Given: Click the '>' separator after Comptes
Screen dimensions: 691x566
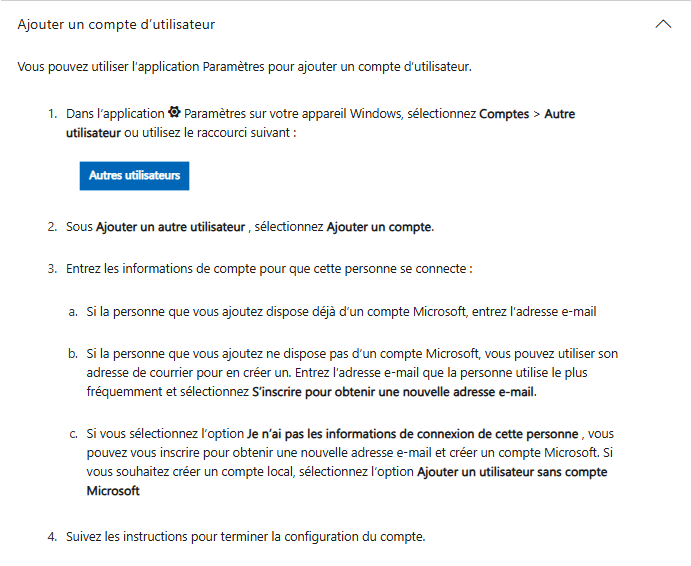Looking at the screenshot, I should tap(536, 114).
